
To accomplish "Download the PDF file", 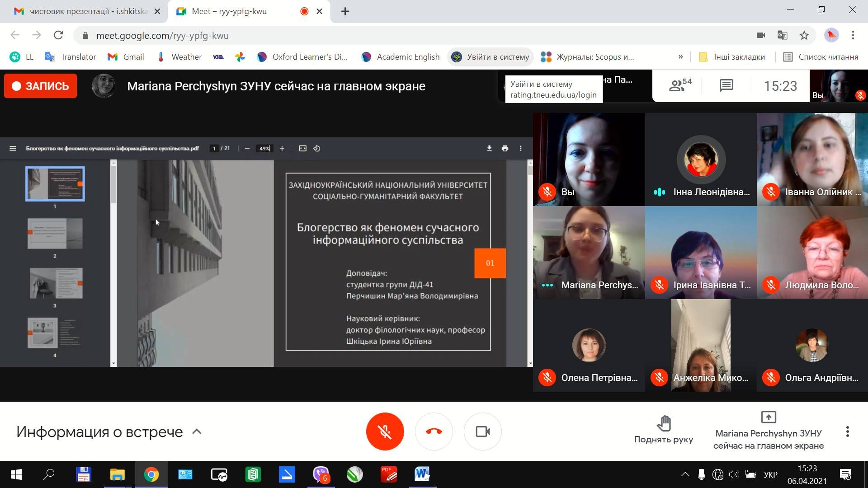I will [x=489, y=148].
